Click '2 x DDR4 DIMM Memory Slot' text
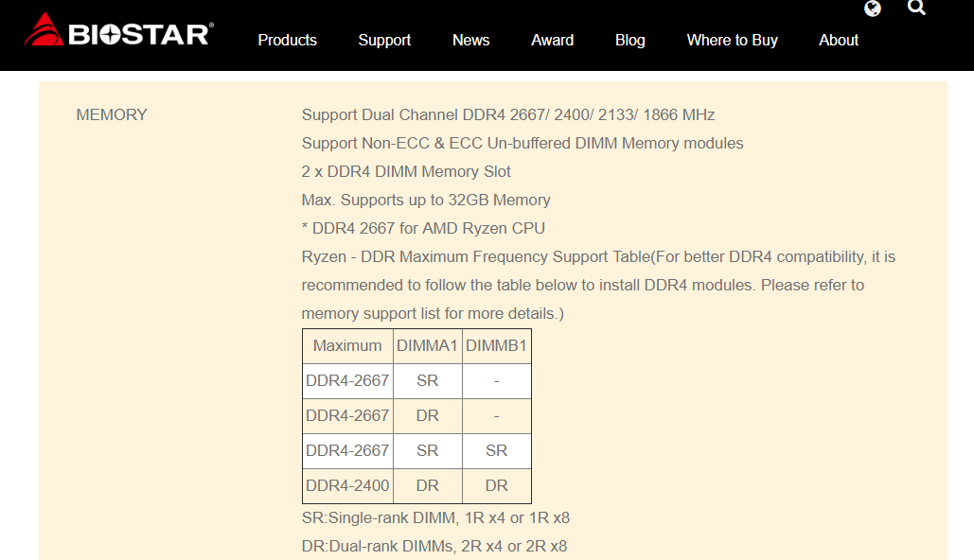This screenshot has height=560, width=974. click(406, 171)
